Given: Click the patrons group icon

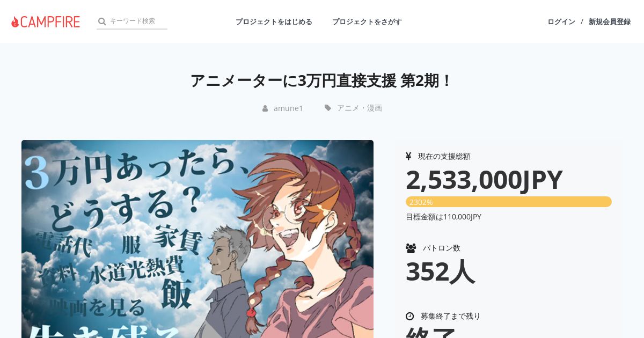Looking at the screenshot, I should point(411,248).
